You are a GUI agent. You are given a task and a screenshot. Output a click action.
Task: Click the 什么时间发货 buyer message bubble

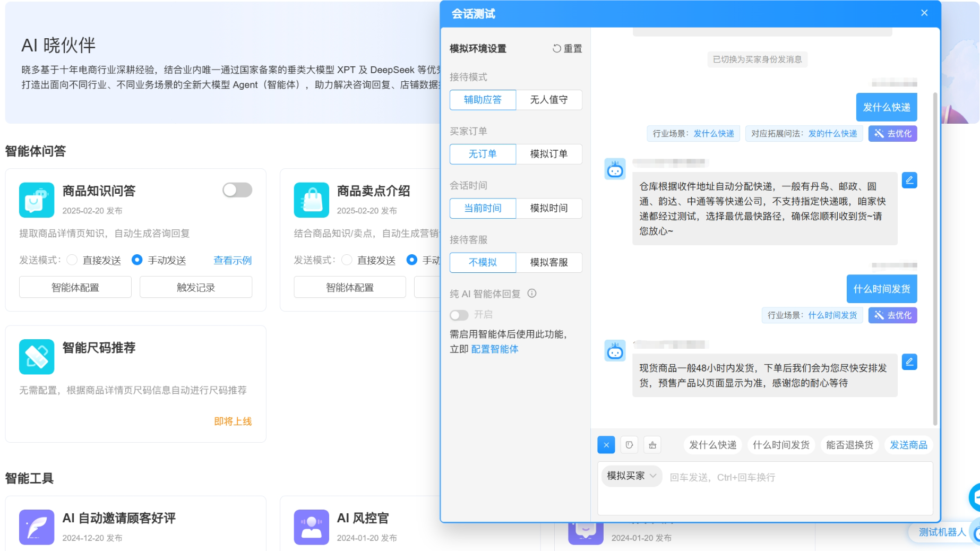(882, 289)
